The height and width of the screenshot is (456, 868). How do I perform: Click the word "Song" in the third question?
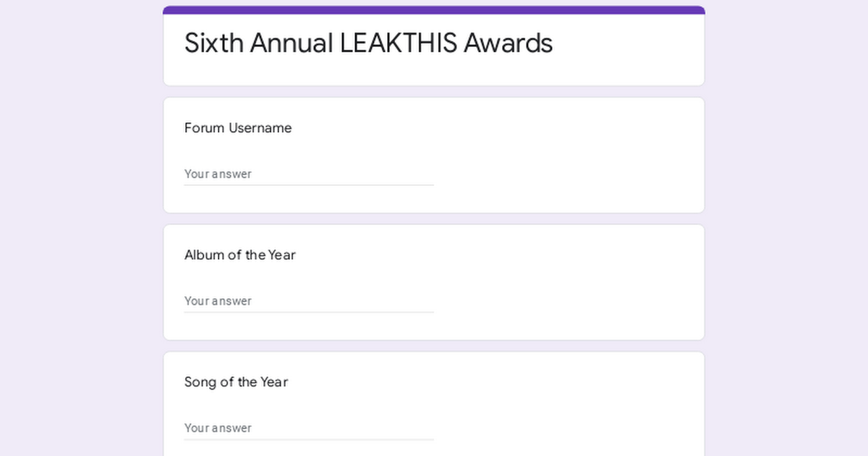click(x=200, y=382)
